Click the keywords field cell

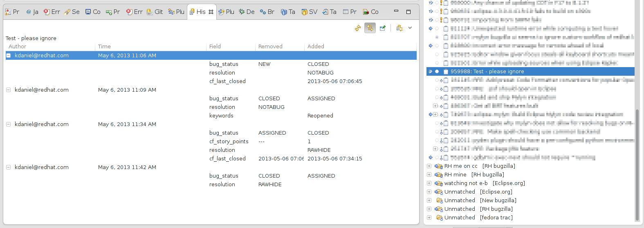tap(221, 115)
